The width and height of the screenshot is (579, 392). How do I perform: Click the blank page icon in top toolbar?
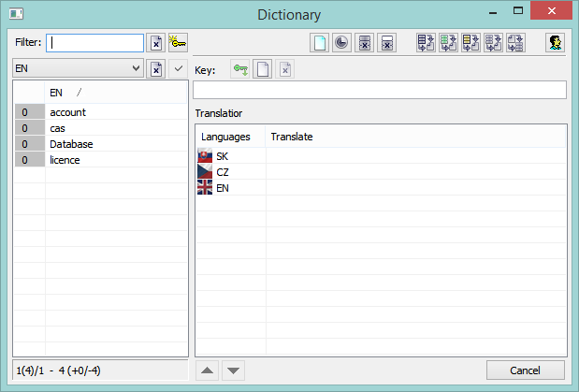321,43
